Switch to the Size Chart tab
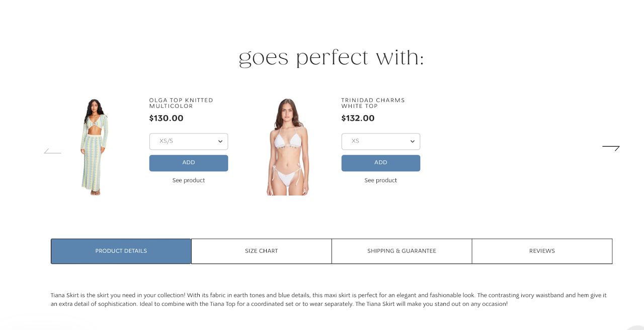Image resolution: width=644 pixels, height=330 pixels. [x=262, y=251]
